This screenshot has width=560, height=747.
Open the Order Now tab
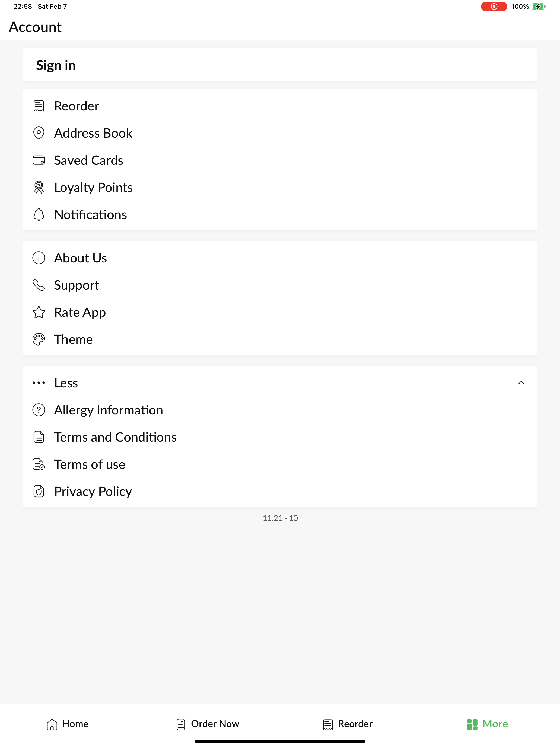[208, 724]
